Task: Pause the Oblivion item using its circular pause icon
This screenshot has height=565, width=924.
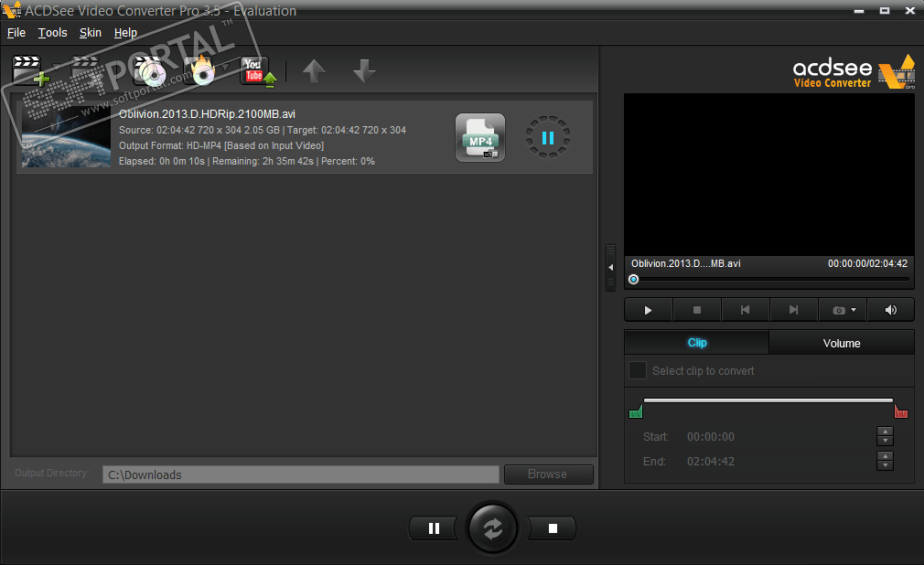Action: (x=547, y=137)
